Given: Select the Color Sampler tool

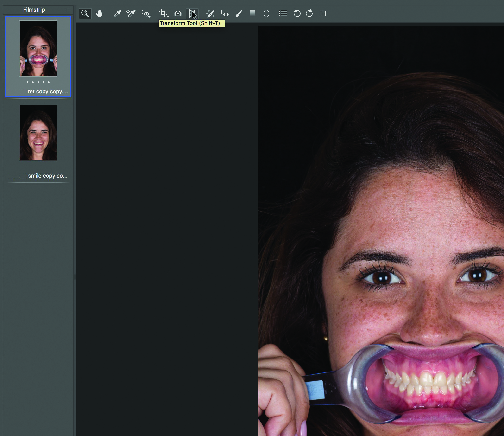Looking at the screenshot, I should (131, 13).
